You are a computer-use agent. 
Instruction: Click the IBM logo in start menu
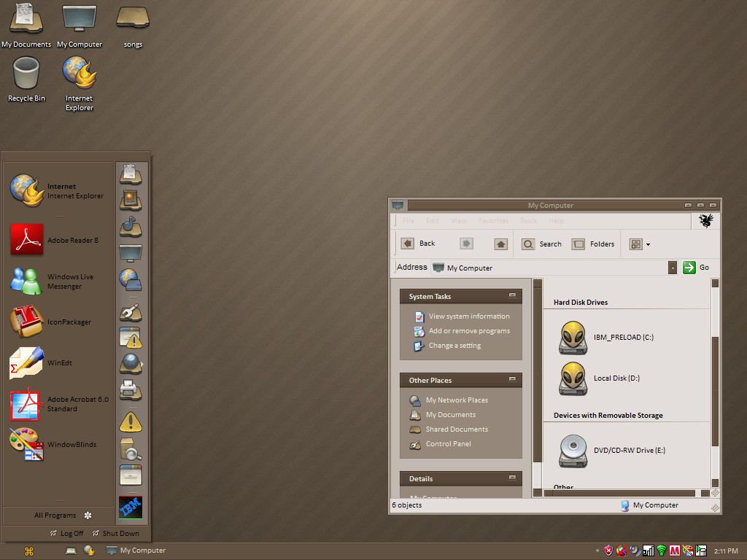[x=131, y=507]
